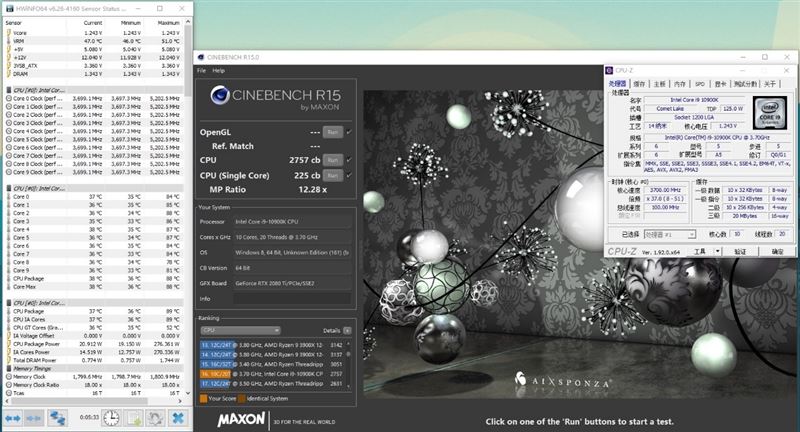Select ranking row 15 AMD Ryzen Threadripper 16C/32T
The width and height of the screenshot is (800, 432).
pos(272,364)
